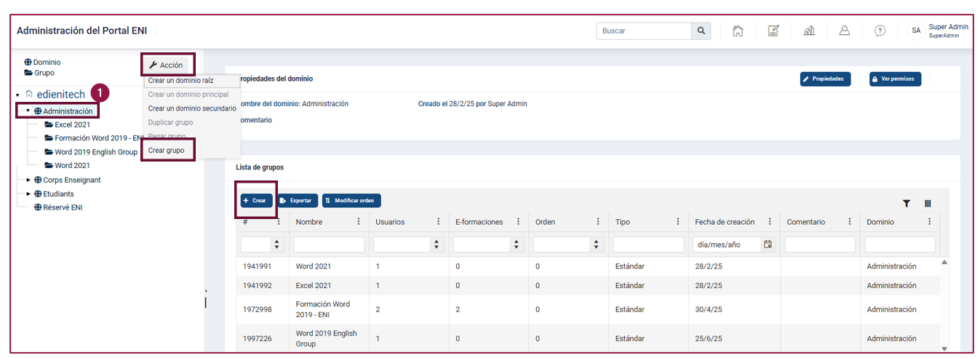
Task: Open the home icon in header
Action: coord(738,31)
